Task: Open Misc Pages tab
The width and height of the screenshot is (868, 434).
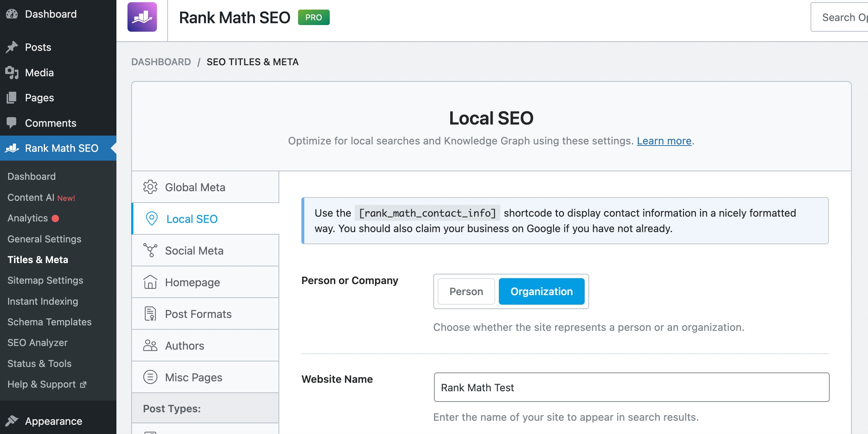Action: (205, 377)
